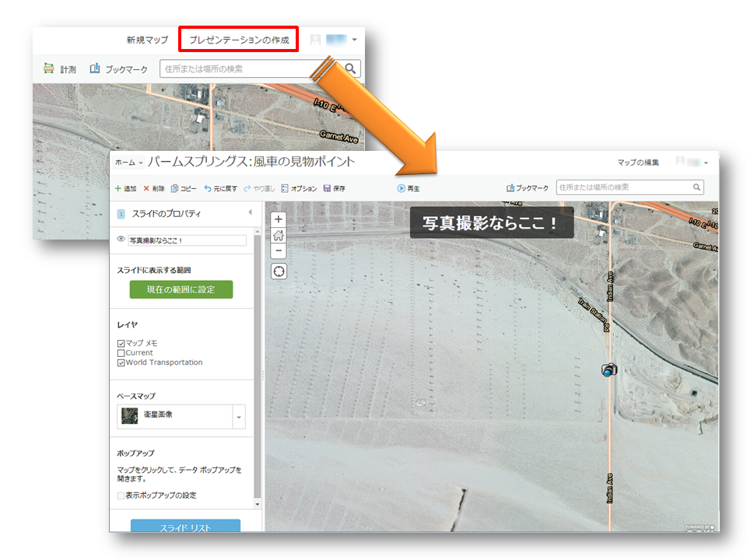Click the blue スライド リスト button
Screen dimensions: 747x560
(x=185, y=527)
